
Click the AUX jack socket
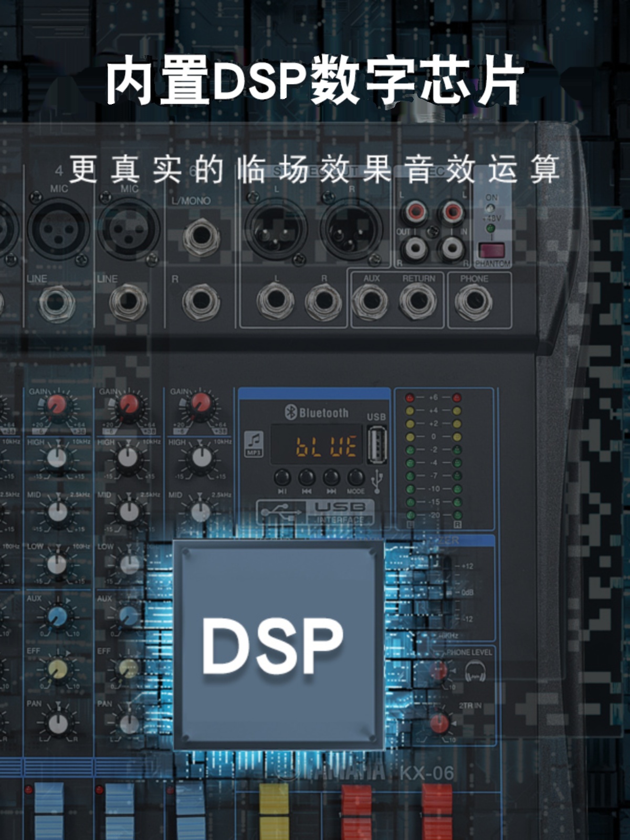click(371, 301)
